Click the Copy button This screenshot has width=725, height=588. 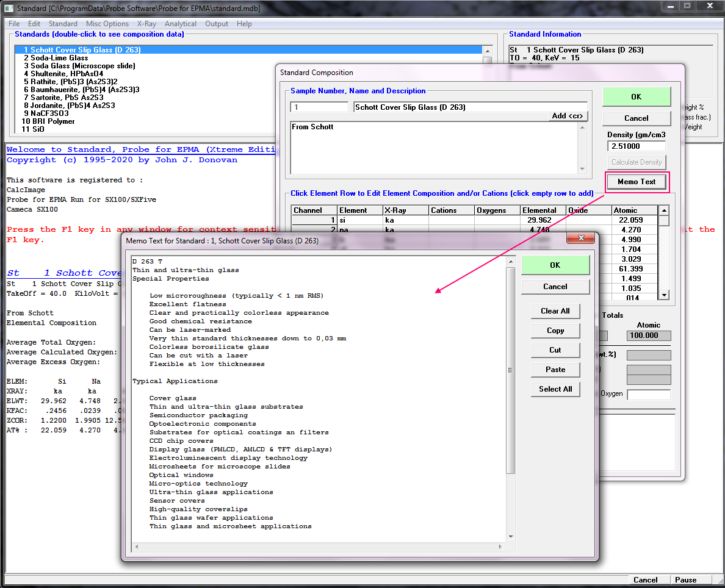(x=555, y=331)
